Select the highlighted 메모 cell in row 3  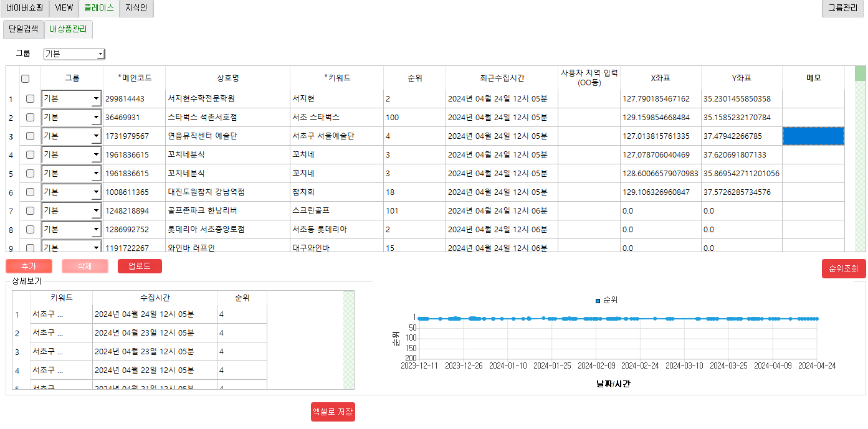click(x=813, y=136)
